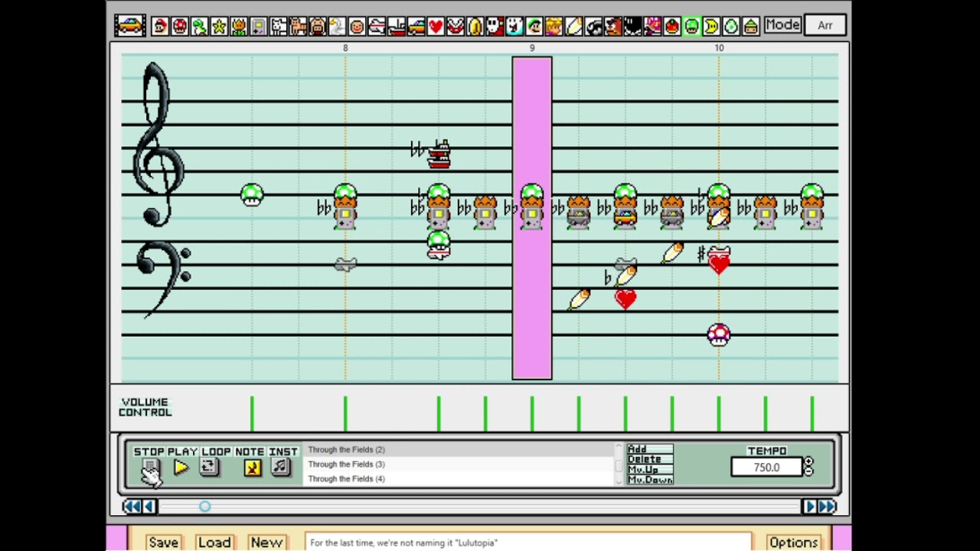Select the Piranha Plant instrument
Viewport: 980px width, 551px height.
point(456,26)
